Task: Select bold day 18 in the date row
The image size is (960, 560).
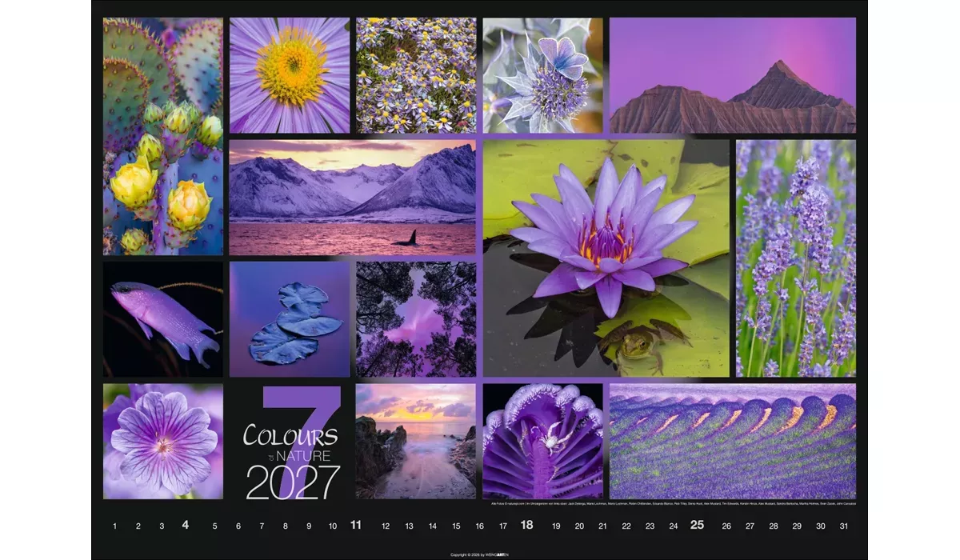Action: tap(526, 526)
